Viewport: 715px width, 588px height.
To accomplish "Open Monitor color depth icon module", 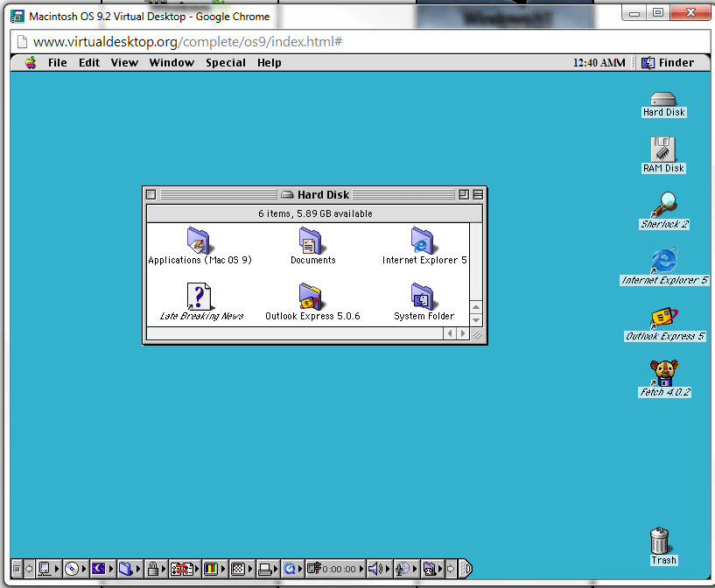I will click(x=211, y=569).
